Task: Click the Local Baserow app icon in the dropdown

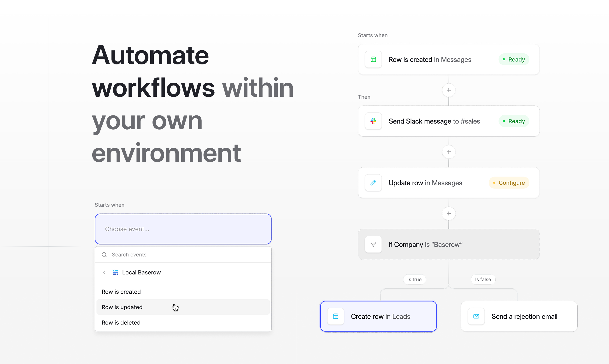Action: [115, 272]
